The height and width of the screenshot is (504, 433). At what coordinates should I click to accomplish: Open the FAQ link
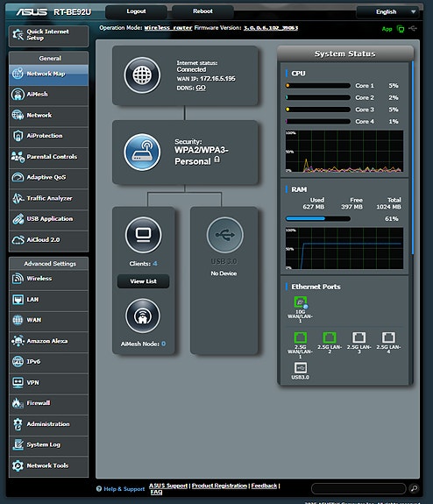tap(156, 492)
